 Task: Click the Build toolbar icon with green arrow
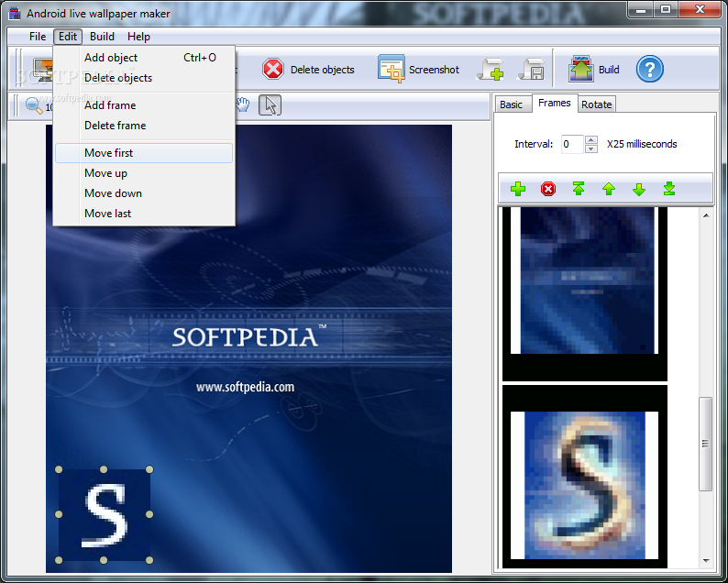pyautogui.click(x=580, y=69)
